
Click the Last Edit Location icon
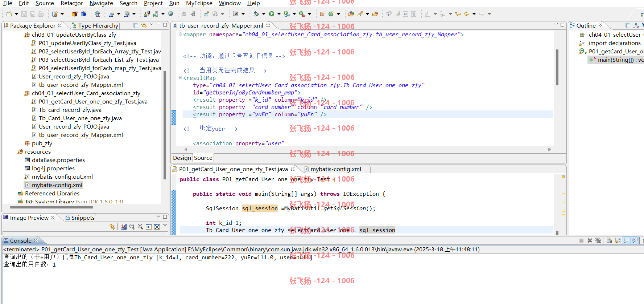pos(458,14)
